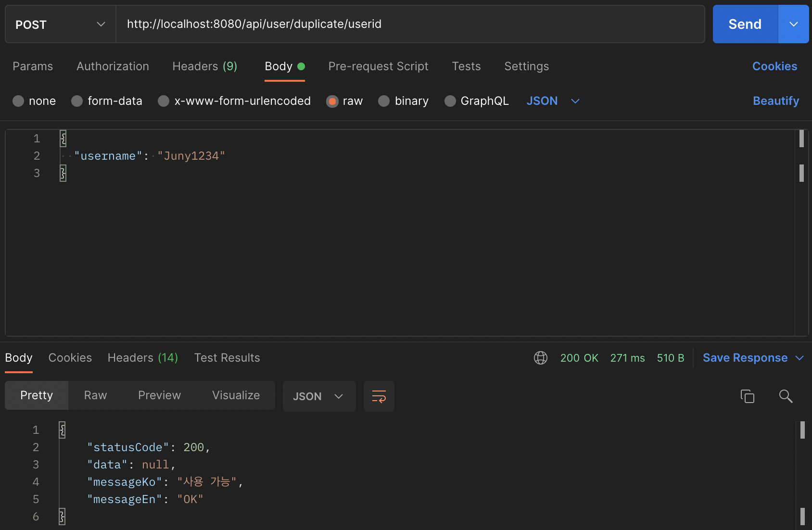Screen dimensions: 812x530
Task: Click the "messageEn" line in response
Action: tap(145, 499)
